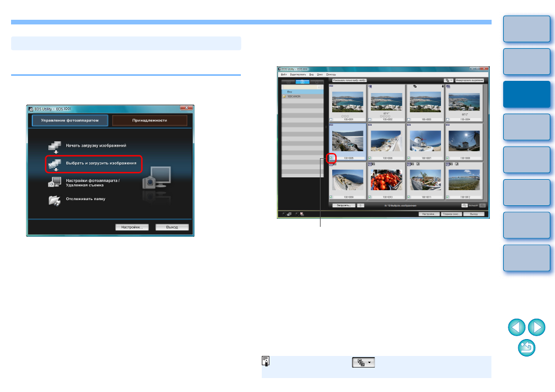Screen dimensions: 555x392
Task: Click 'Главное окно...' button in viewer window
Action: tap(451, 214)
